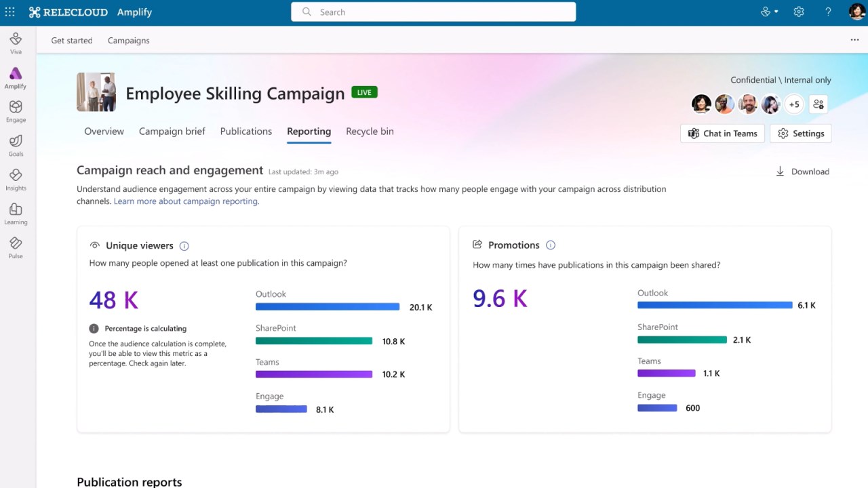This screenshot has height=488, width=868.
Task: Go to Get started page
Action: point(72,41)
